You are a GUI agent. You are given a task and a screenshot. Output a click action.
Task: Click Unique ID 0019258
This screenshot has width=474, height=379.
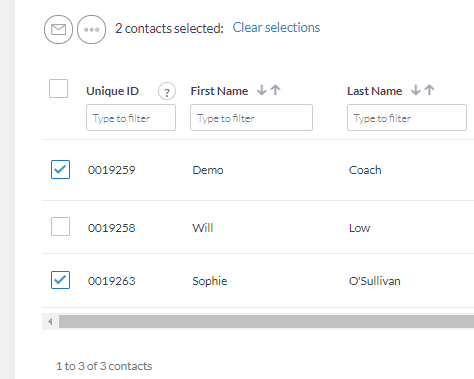click(112, 228)
